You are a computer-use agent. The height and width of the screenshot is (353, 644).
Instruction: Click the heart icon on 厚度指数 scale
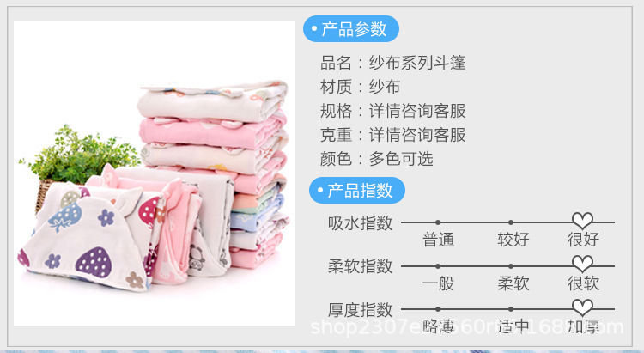point(583,307)
